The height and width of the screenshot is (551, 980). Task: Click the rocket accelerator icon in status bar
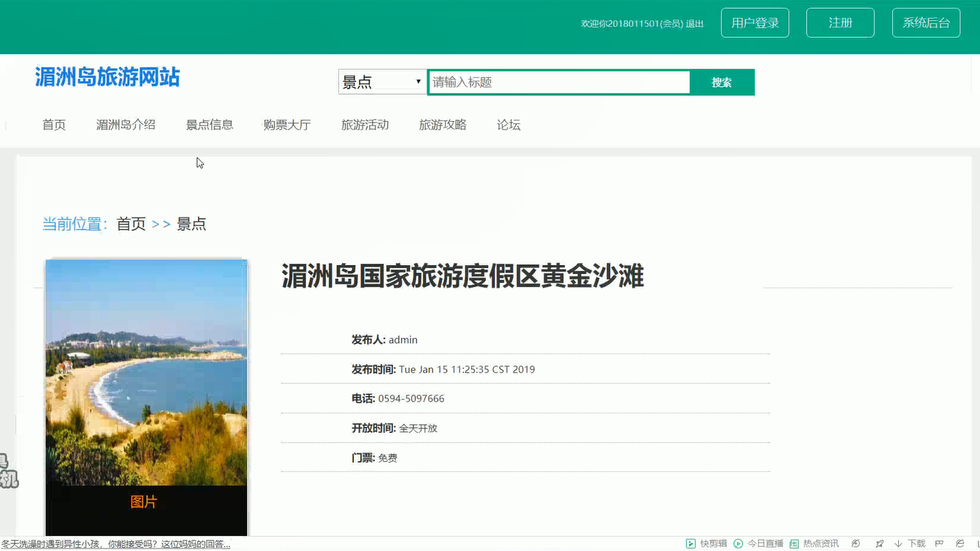coord(880,544)
